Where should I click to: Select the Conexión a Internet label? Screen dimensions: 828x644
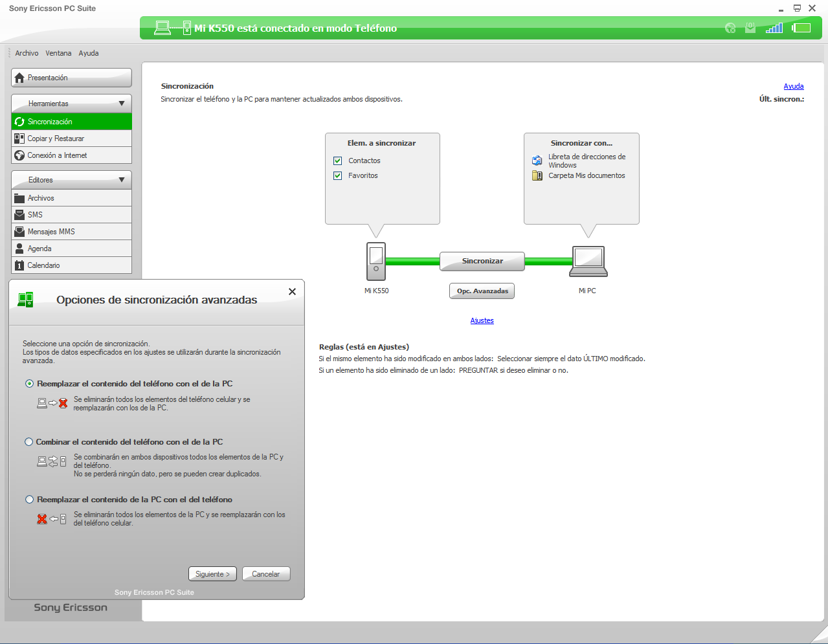pos(57,155)
